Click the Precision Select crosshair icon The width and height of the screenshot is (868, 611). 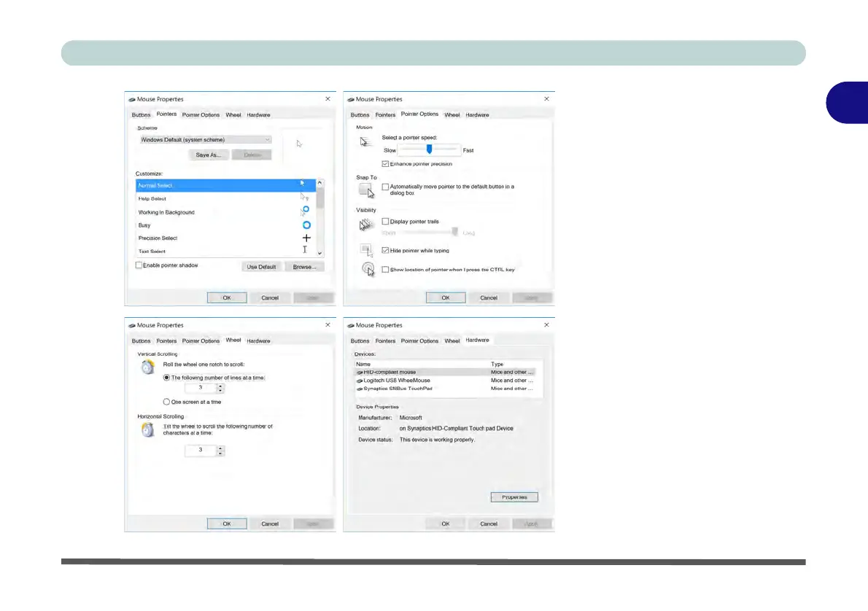(306, 238)
